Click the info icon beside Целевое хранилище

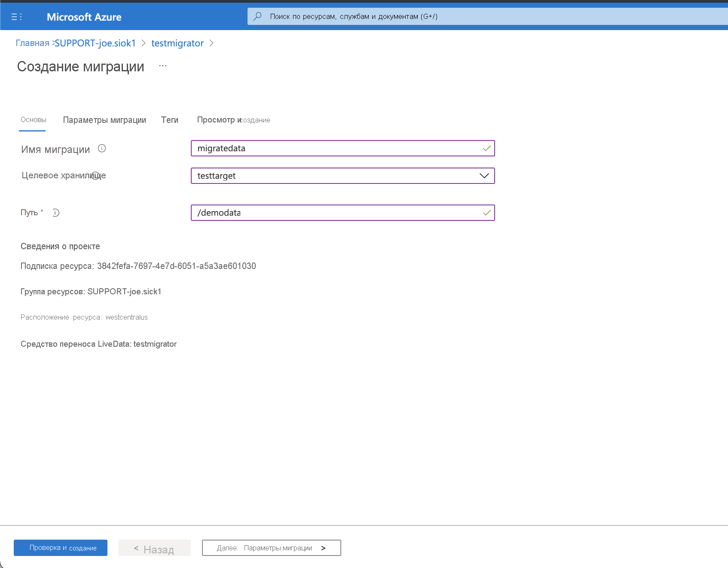[95, 175]
